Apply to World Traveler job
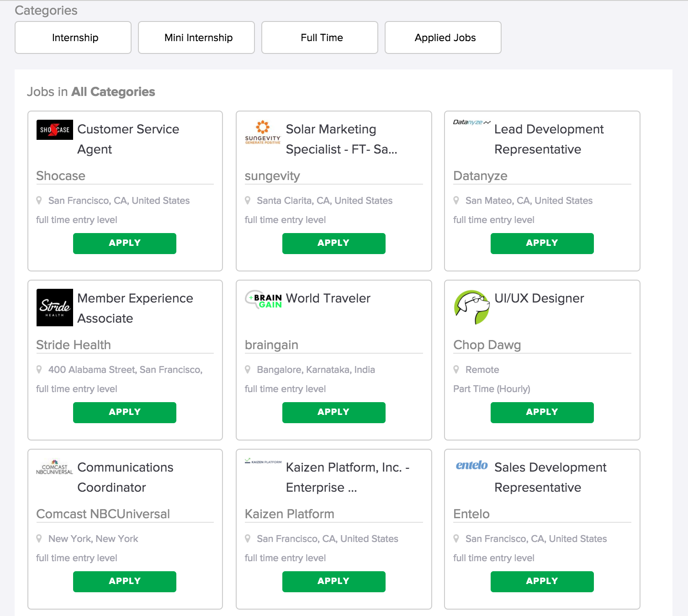Screen dimensions: 688x616 [x=333, y=413]
